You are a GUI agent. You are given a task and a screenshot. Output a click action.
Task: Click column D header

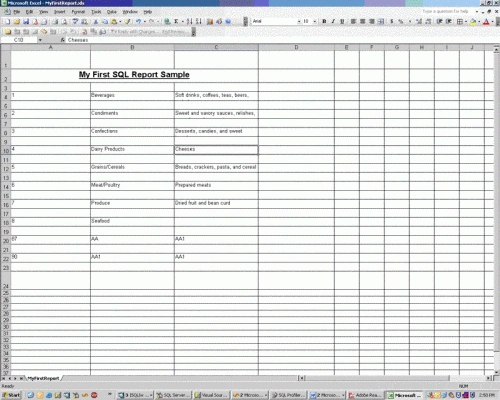tap(296, 47)
